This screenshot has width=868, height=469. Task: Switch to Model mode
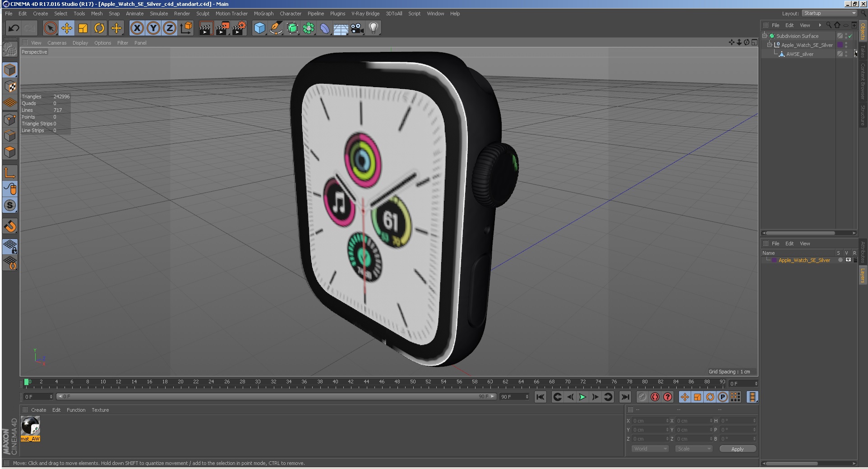pos(10,70)
